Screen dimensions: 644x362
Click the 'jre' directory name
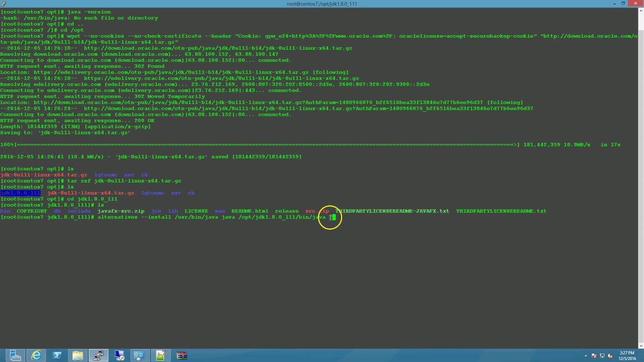[x=156, y=211]
